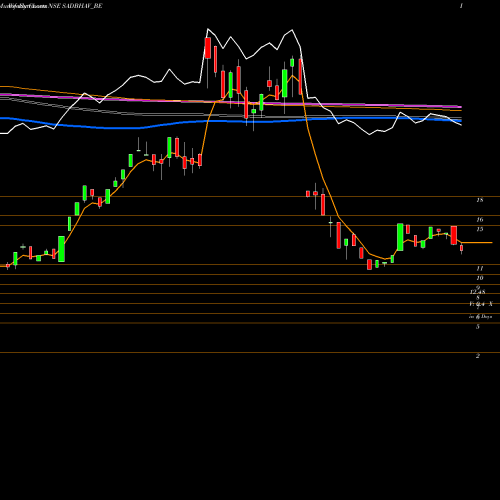Click the tall red candle at chart peak
500x500 pixels.
click(x=208, y=48)
